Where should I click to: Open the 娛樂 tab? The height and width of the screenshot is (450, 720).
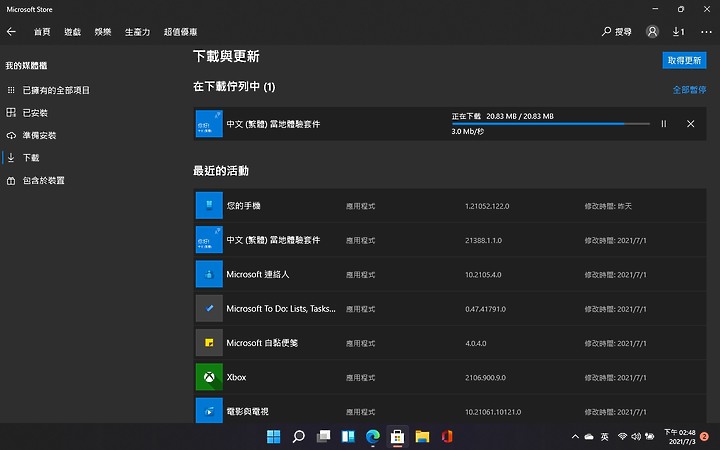(103, 32)
